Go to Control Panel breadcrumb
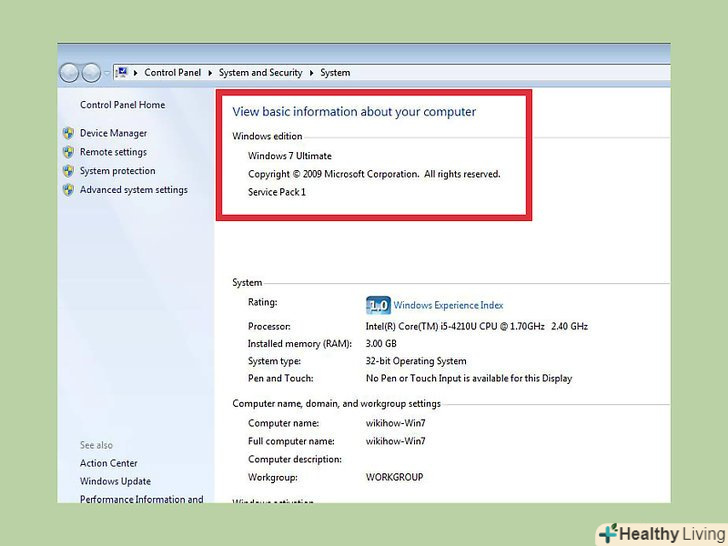Image resolution: width=728 pixels, height=546 pixels. tap(172, 72)
